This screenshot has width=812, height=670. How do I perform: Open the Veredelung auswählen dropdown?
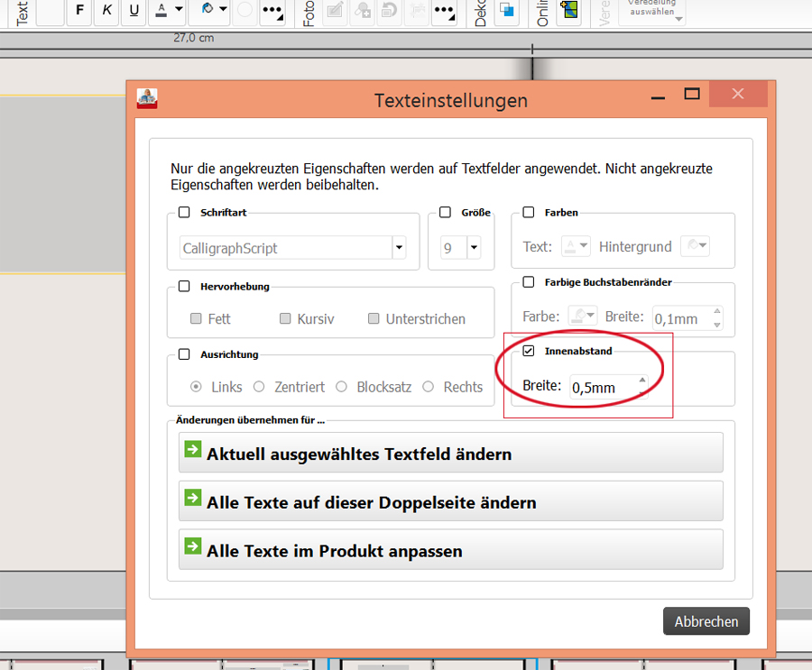click(652, 11)
